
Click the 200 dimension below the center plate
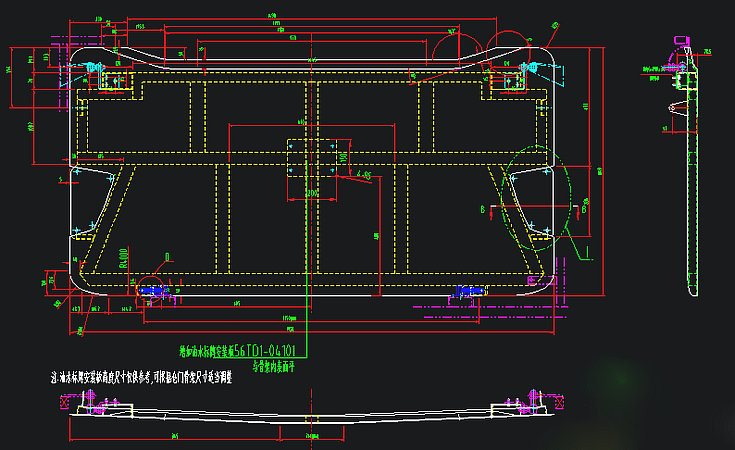pyautogui.click(x=311, y=193)
